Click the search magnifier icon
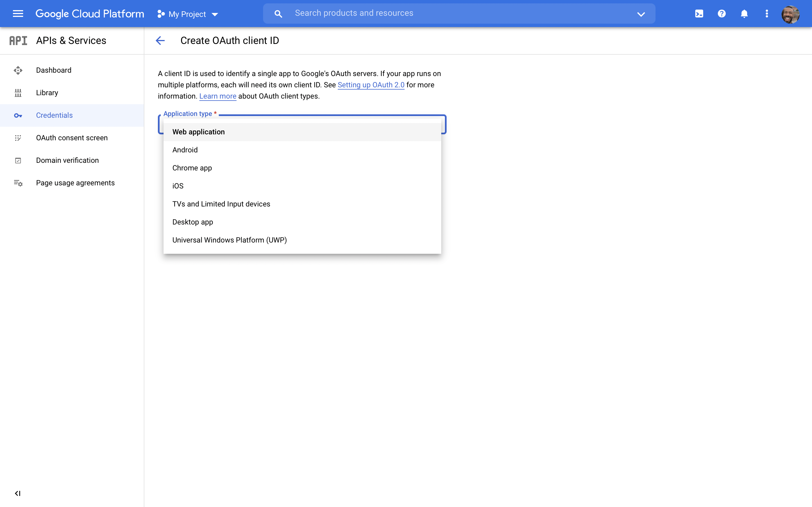Screen dimensions: 812x507 [278, 14]
